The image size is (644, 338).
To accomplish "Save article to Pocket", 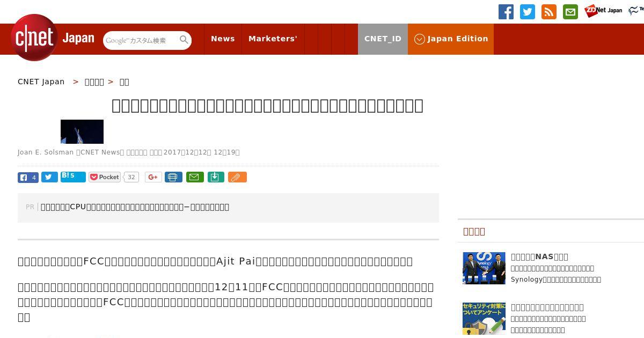I will 105,177.
